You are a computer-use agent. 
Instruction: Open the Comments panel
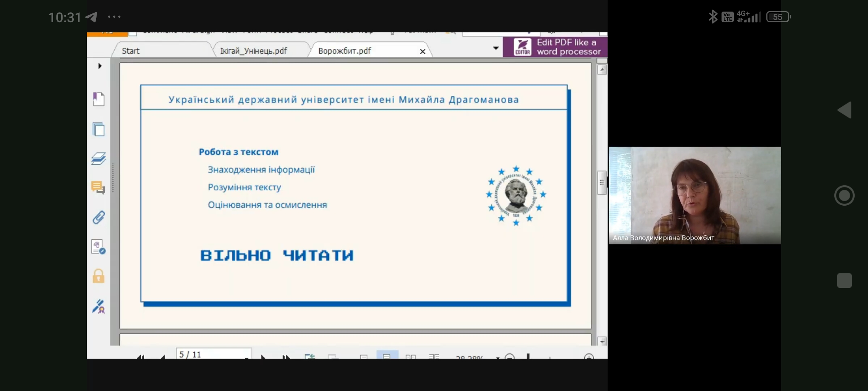98,188
